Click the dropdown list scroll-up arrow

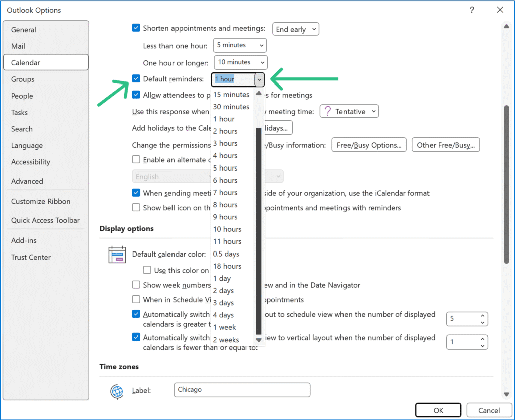pos(259,93)
